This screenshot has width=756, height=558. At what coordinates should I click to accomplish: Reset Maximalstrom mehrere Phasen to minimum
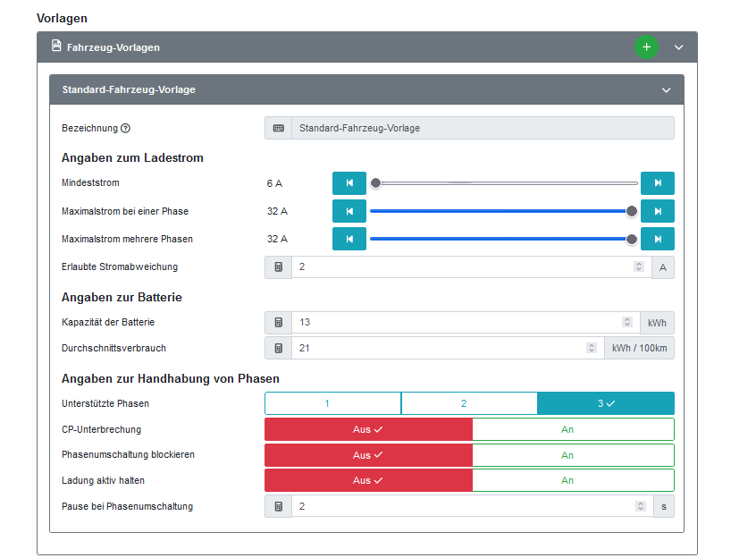coord(349,239)
